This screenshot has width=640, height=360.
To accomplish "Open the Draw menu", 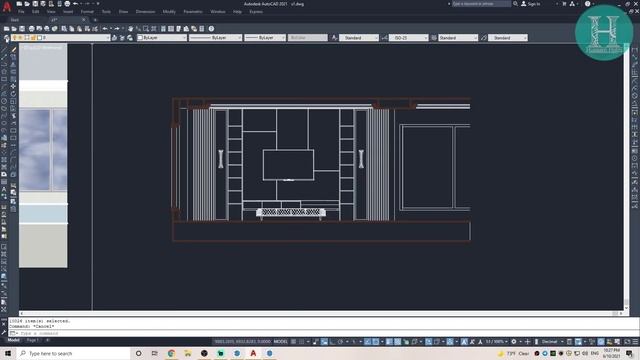I will point(123,12).
